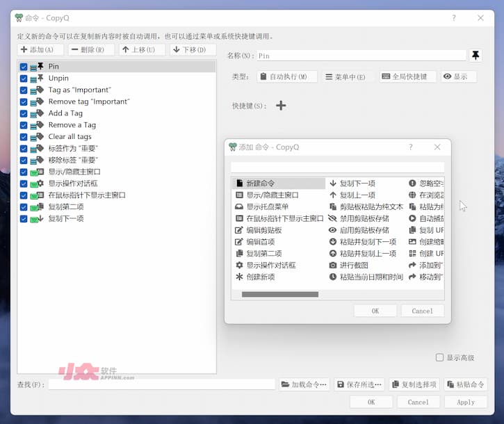Uncheck the Unpin command checkbox
This screenshot has width=504, height=424.
click(x=24, y=79)
